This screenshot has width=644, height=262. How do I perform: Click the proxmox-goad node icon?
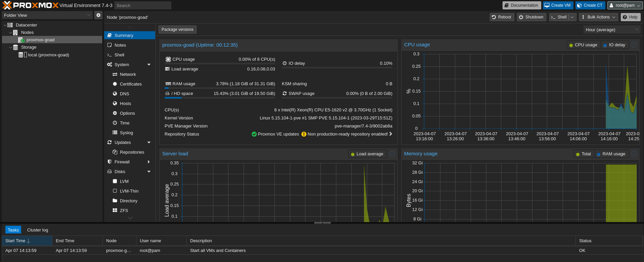(21, 40)
